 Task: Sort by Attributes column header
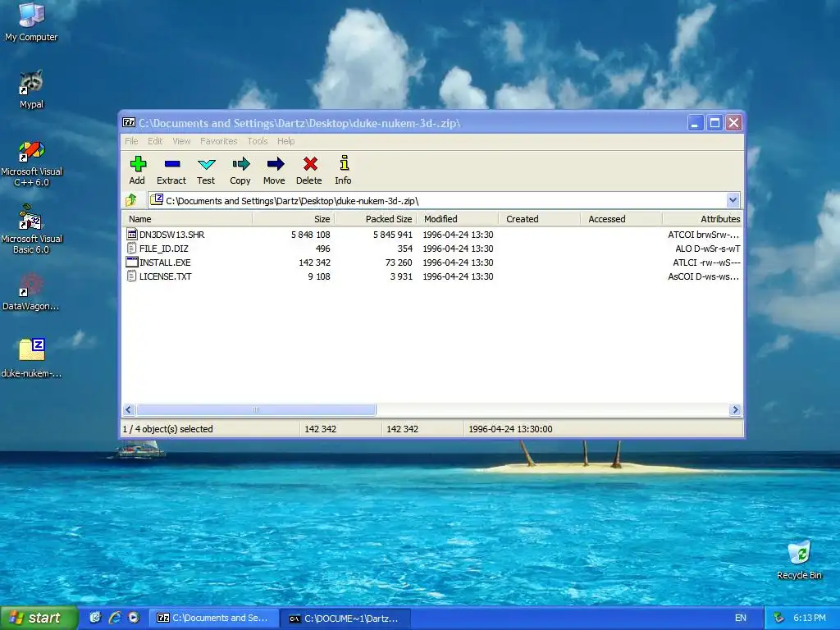coord(703,218)
